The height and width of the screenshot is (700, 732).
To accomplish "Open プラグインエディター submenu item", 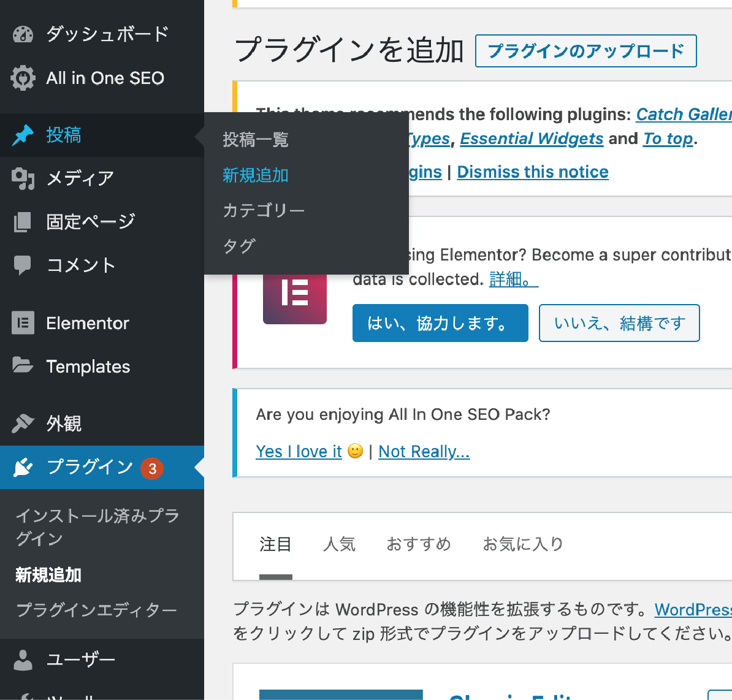I will (x=96, y=610).
